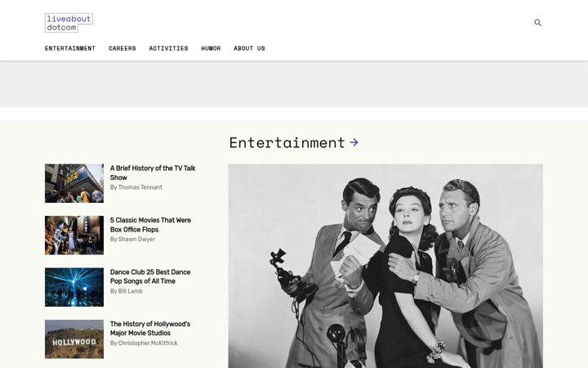Open the Entertainment menu item
Image resolution: width=588 pixels, height=368 pixels.
click(x=70, y=48)
